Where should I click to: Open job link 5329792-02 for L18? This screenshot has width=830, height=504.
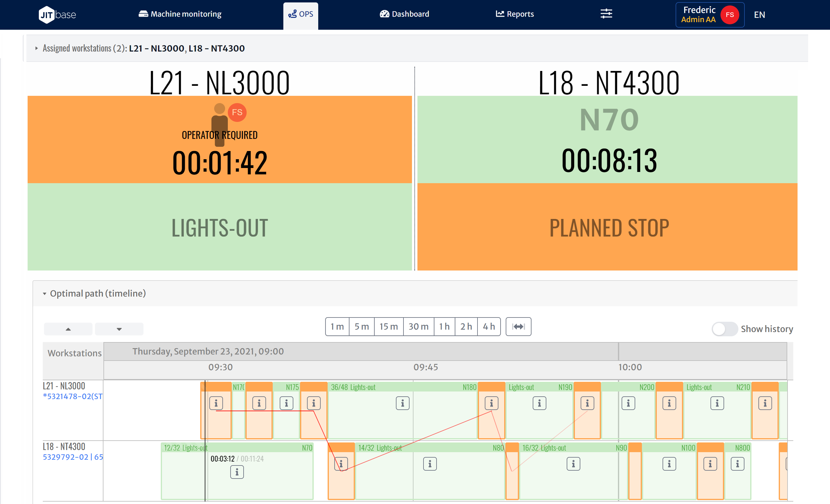click(65, 457)
